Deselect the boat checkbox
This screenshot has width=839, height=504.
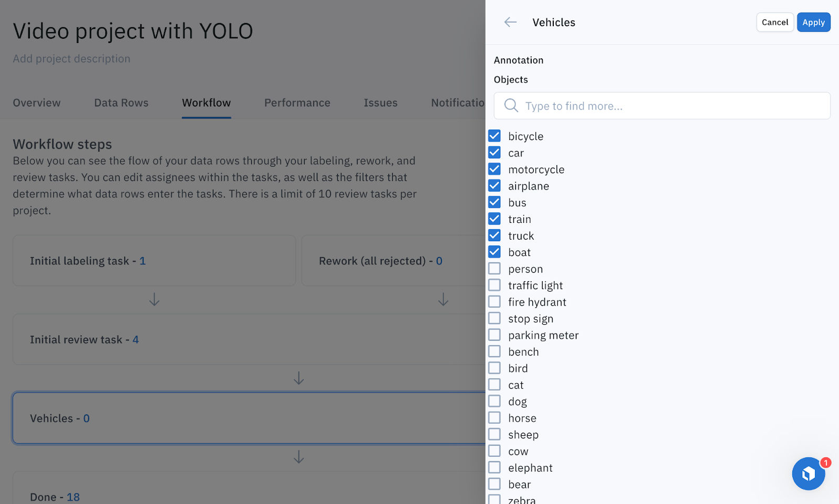click(x=494, y=252)
